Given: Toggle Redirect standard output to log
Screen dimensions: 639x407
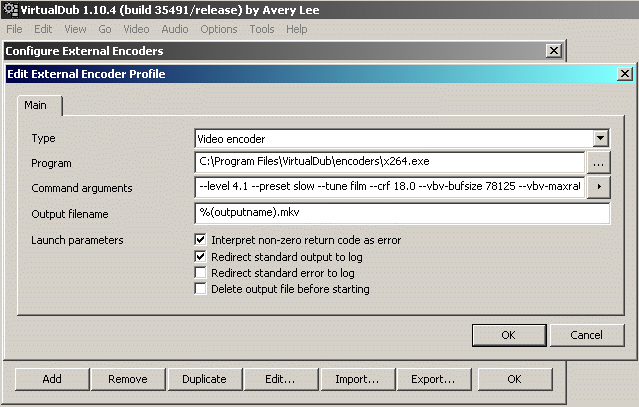Looking at the screenshot, I should (200, 257).
